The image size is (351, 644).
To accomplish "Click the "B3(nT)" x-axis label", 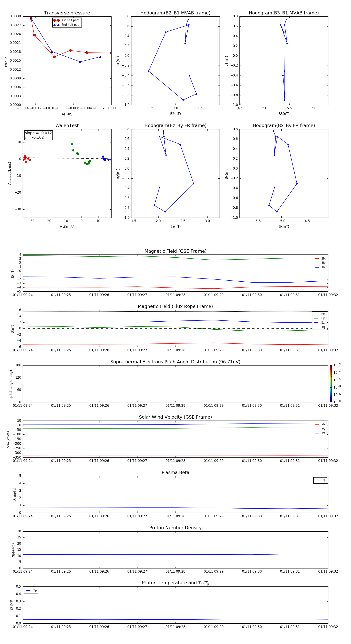I will (x=284, y=114).
